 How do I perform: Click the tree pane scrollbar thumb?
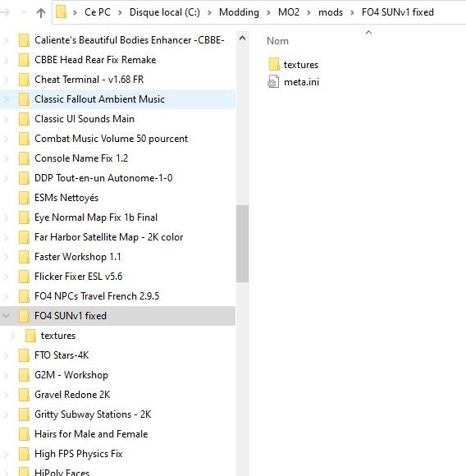(x=242, y=244)
